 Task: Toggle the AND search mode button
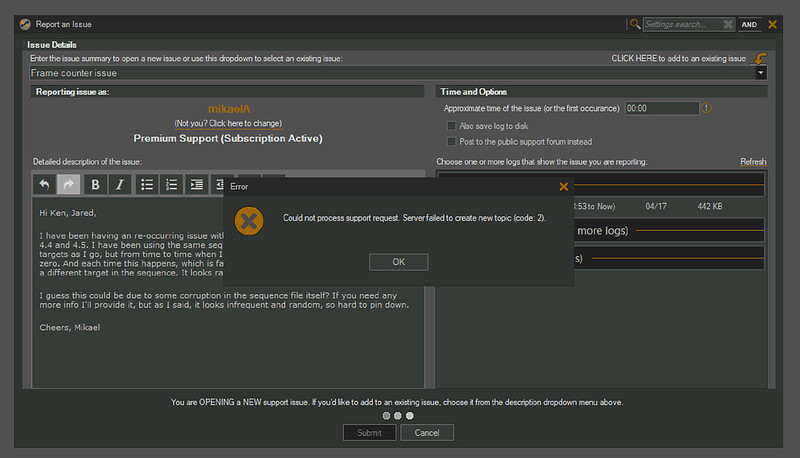click(x=750, y=24)
